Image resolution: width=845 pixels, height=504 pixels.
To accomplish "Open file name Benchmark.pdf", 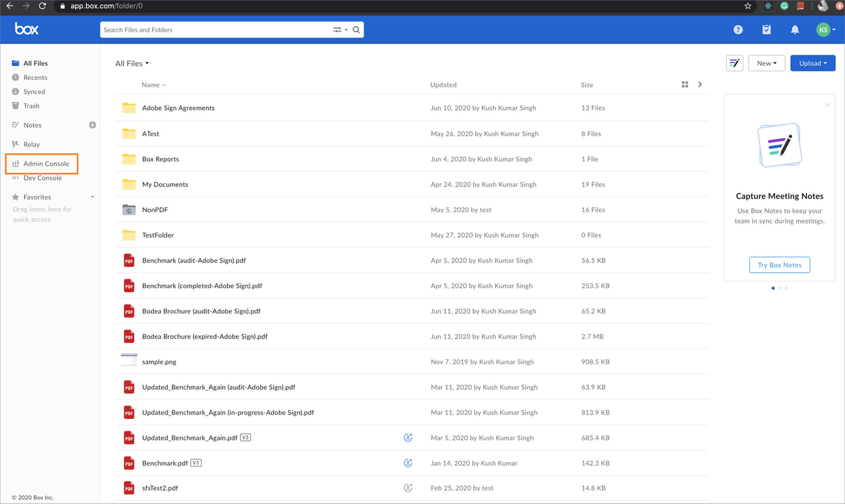I will [165, 463].
